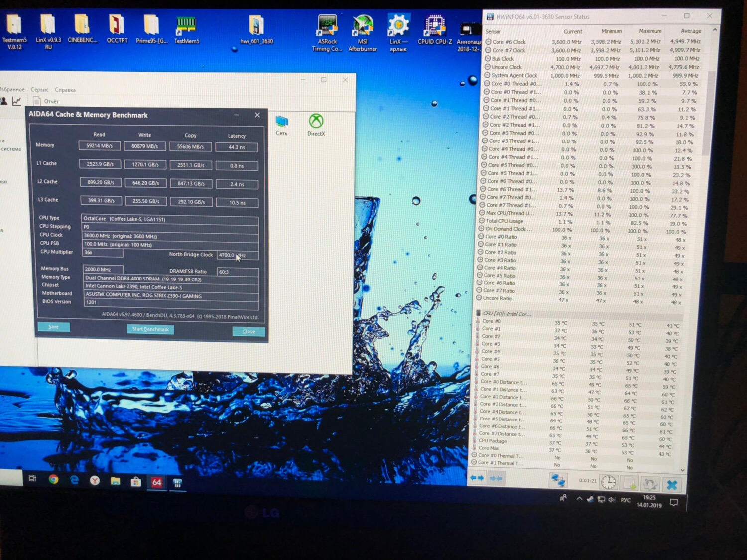This screenshot has width=747, height=560.
Task: Open the Testmem5 V.0.12 desktop folder
Action: pos(14,31)
